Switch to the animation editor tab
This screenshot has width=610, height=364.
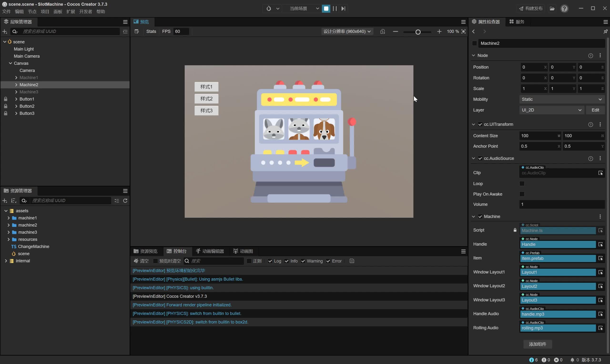click(210, 251)
